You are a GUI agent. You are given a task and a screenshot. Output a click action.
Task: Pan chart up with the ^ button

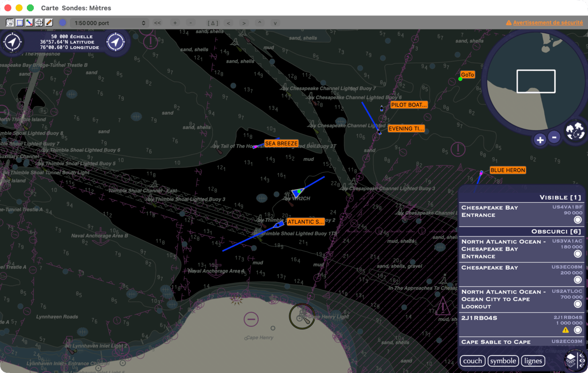pos(260,23)
